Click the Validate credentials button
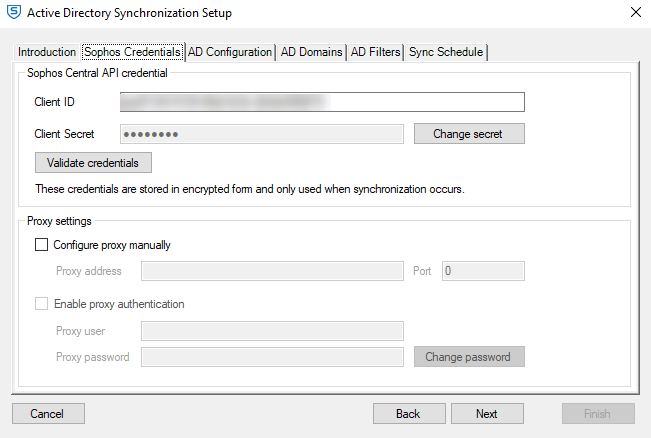 coord(93,163)
